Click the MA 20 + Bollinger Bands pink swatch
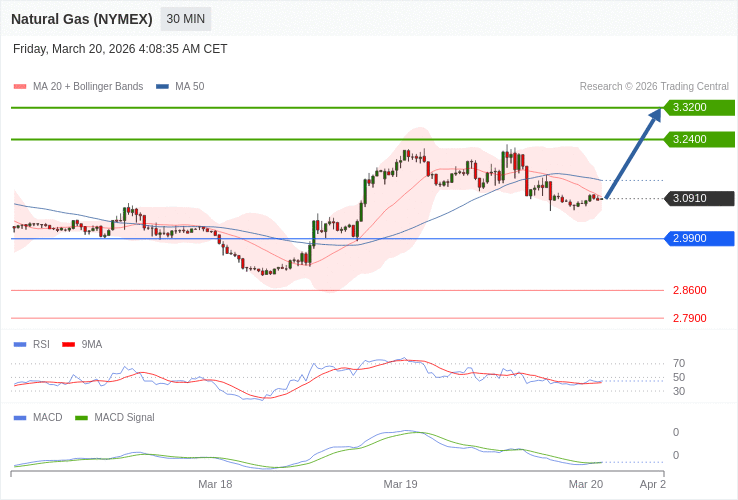The image size is (738, 500). pos(20,87)
